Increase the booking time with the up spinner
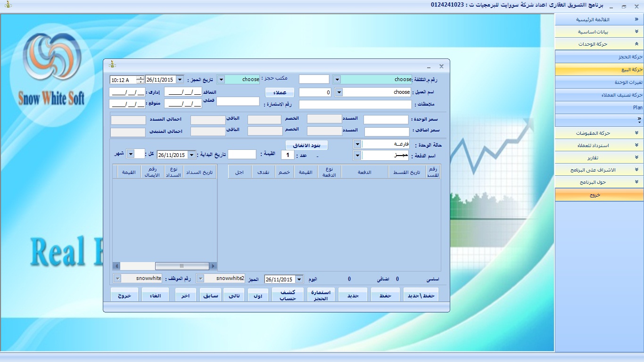 pos(140,78)
